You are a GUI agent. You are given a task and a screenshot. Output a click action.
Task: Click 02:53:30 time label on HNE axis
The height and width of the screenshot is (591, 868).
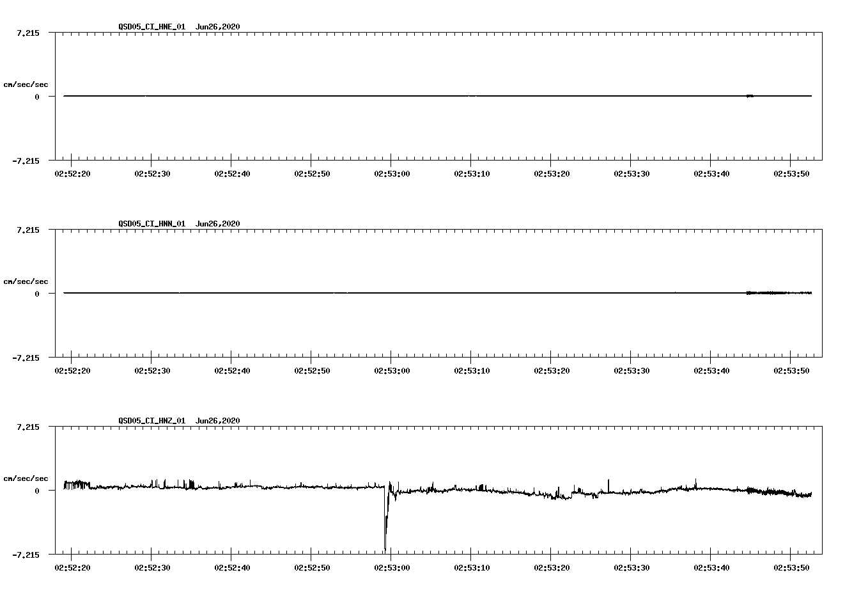coord(632,174)
